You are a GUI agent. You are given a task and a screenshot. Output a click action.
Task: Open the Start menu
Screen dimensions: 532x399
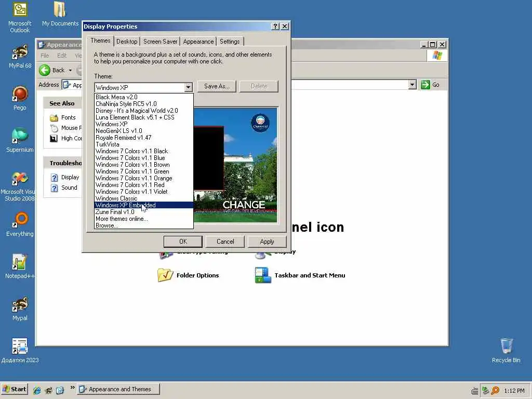(14, 389)
